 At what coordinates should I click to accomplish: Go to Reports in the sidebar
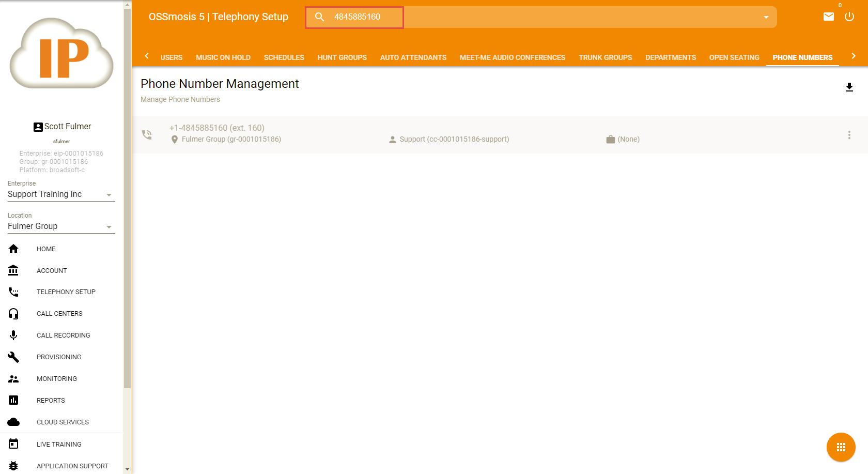click(x=51, y=401)
